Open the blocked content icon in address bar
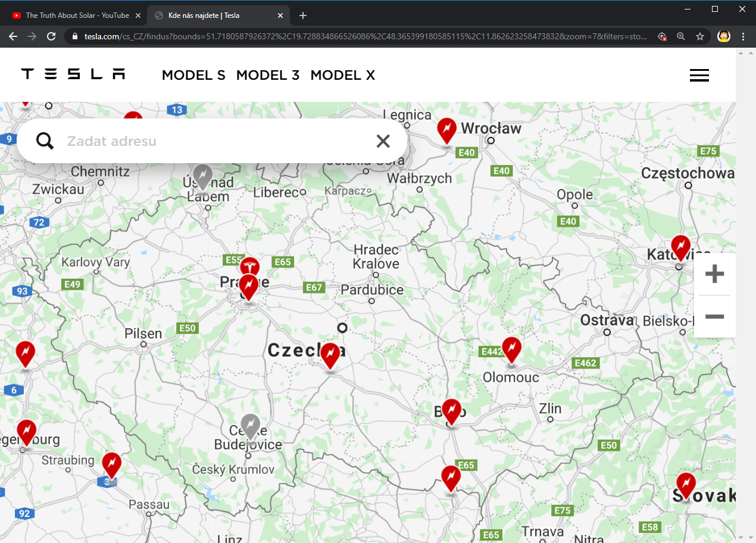Viewport: 756px width, 543px height. [662, 36]
